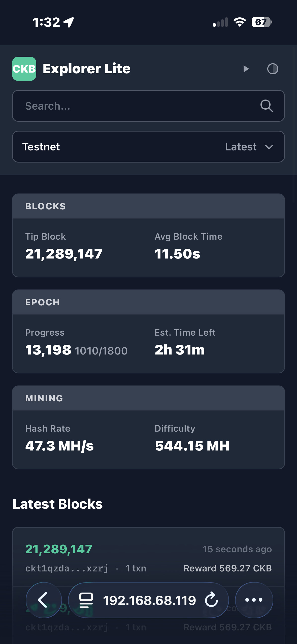297x644 pixels.
Task: Tap the browser back arrow button
Action: [44, 600]
